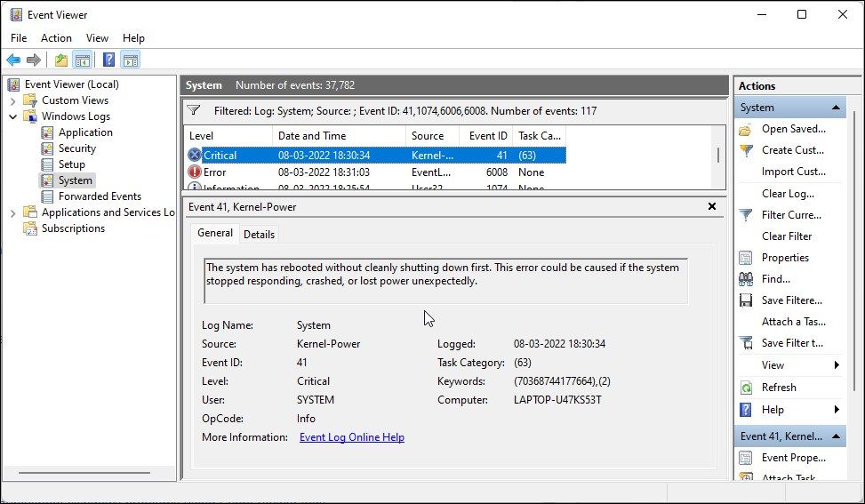Click the Up One Level folder icon

tap(60, 60)
